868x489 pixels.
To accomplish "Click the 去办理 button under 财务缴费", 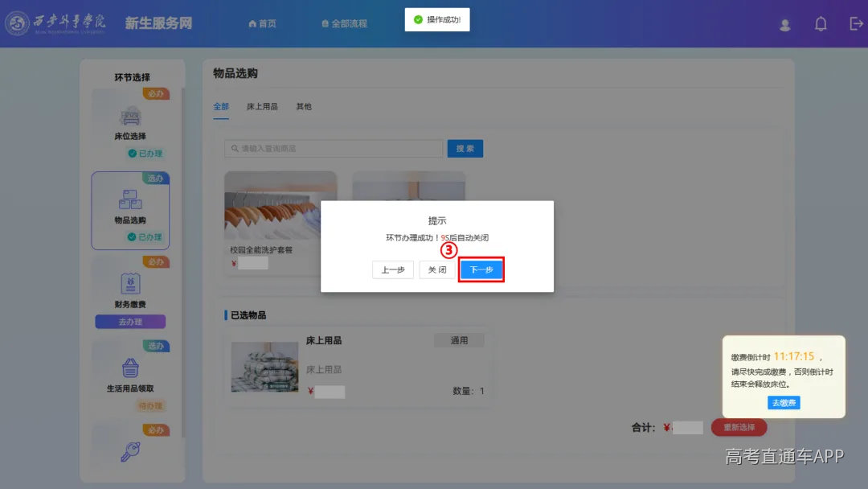I will (x=130, y=322).
